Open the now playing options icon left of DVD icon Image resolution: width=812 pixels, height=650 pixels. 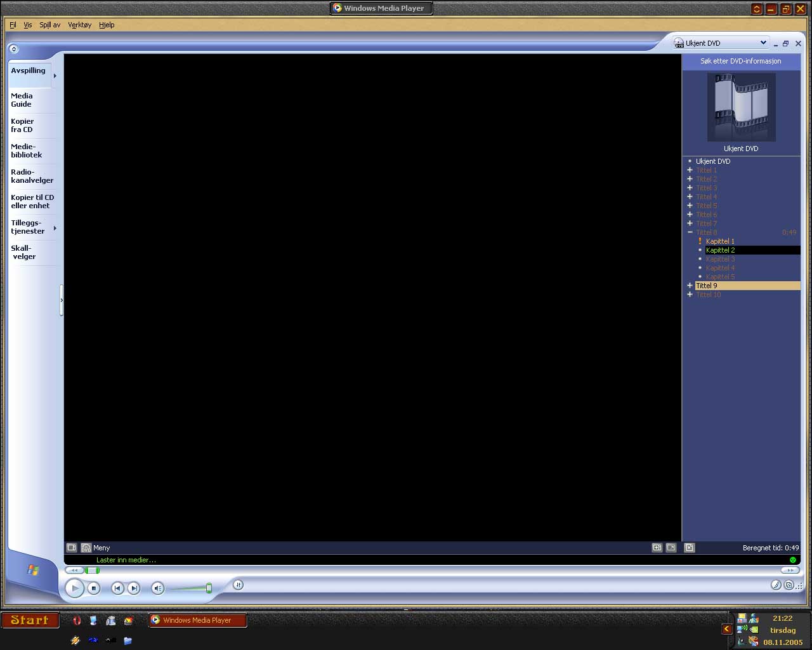click(72, 548)
